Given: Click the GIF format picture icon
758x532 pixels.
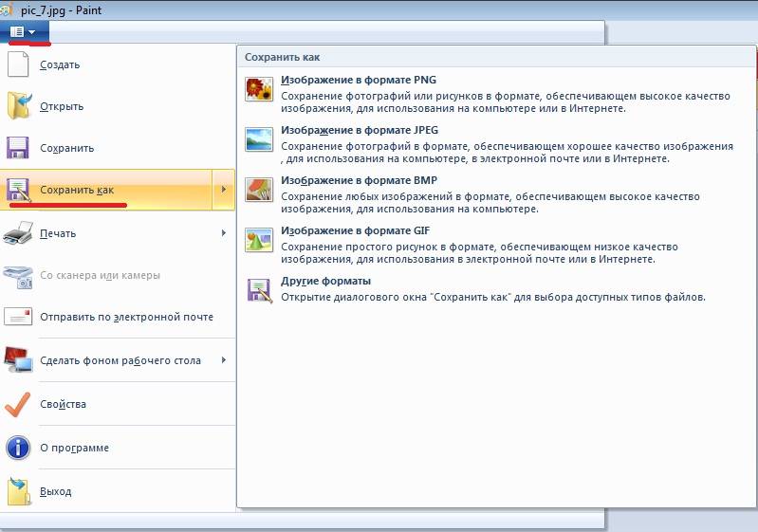Looking at the screenshot, I should point(259,240).
